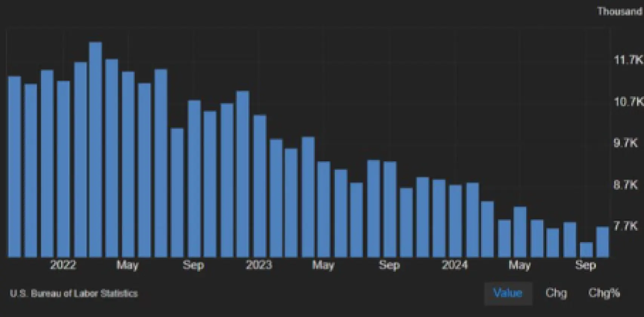
Task: Select the very first bar of the chart
Action: tap(14, 167)
